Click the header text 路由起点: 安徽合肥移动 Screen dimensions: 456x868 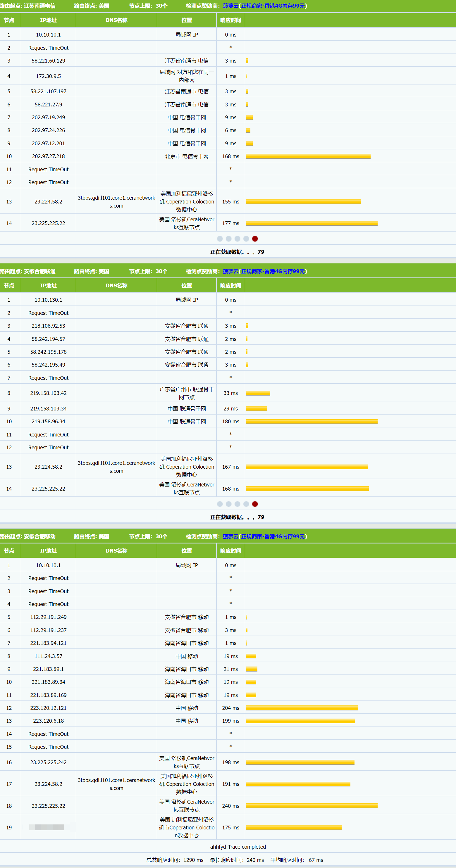[27, 536]
